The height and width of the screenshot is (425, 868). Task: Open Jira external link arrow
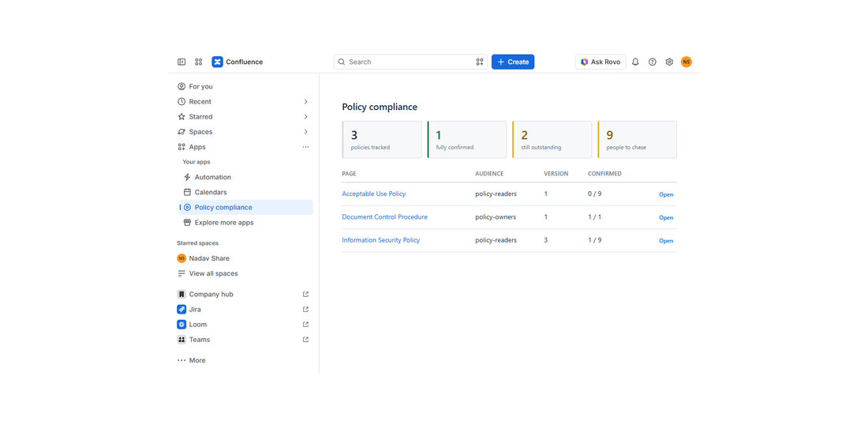coord(305,309)
